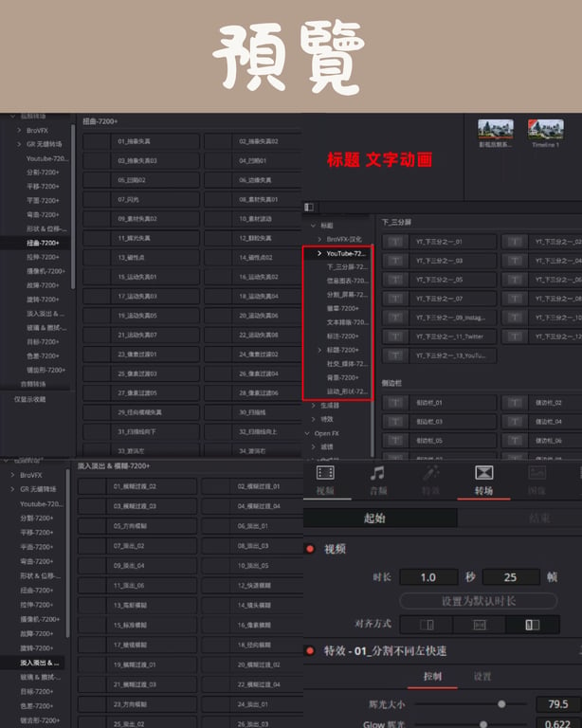Screen dimensions: 582x728
Task: Choose the start-on-edit alignment icon
Action: tap(533, 625)
